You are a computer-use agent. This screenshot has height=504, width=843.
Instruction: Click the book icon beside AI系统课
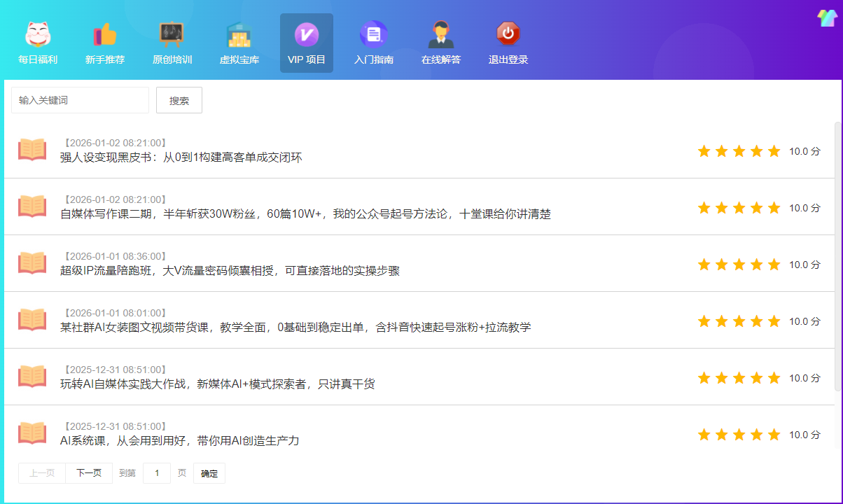[32, 433]
